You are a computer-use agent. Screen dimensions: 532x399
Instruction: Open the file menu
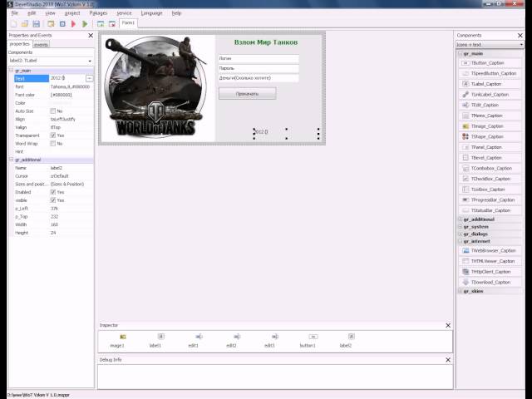click(x=15, y=13)
